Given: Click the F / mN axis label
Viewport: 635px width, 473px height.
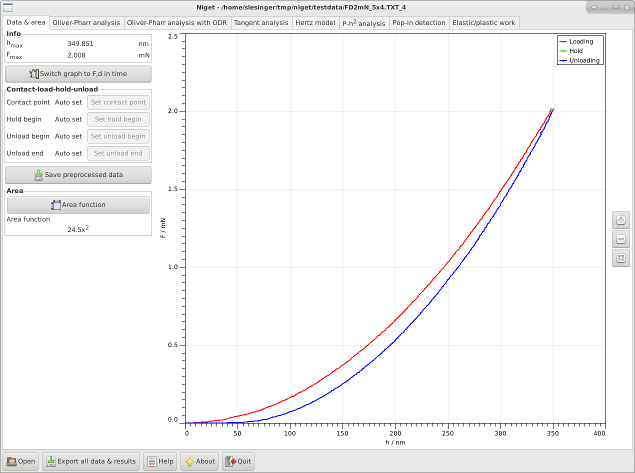Looking at the screenshot, I should tap(163, 228).
